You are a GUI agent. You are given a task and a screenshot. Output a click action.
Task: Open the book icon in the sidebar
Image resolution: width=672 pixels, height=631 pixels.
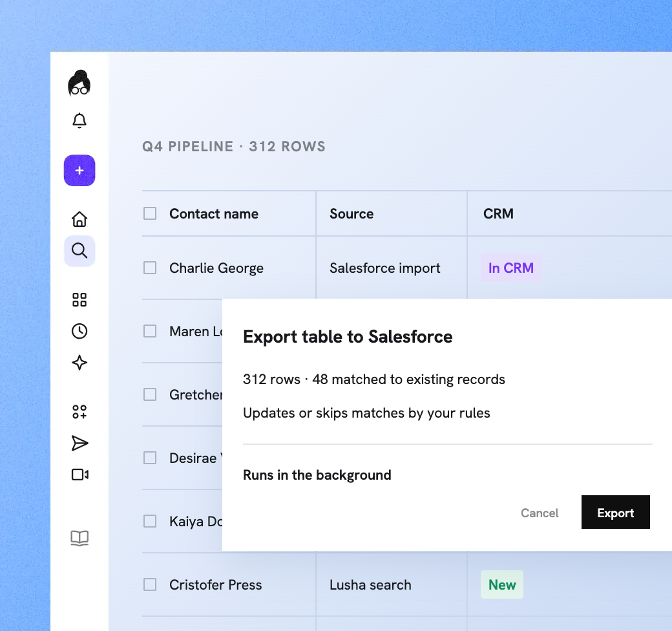[x=79, y=538]
